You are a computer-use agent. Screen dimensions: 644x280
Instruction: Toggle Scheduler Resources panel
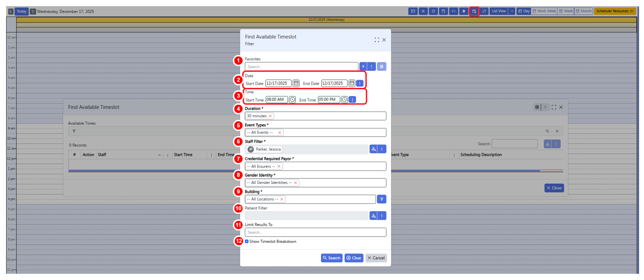click(x=615, y=11)
